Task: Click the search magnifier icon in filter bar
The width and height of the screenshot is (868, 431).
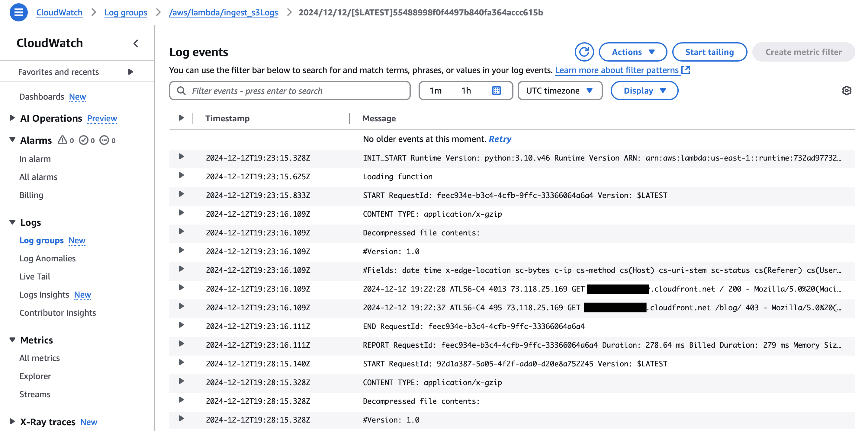Action: [181, 91]
